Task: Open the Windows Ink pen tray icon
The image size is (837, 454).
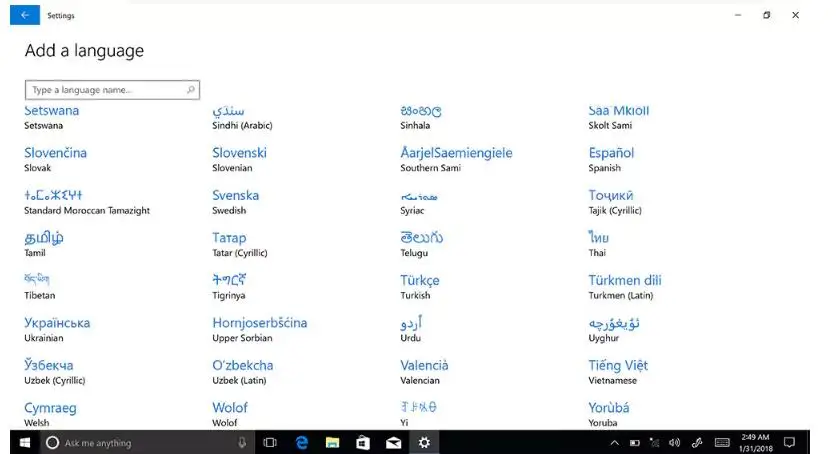Action: [697, 442]
